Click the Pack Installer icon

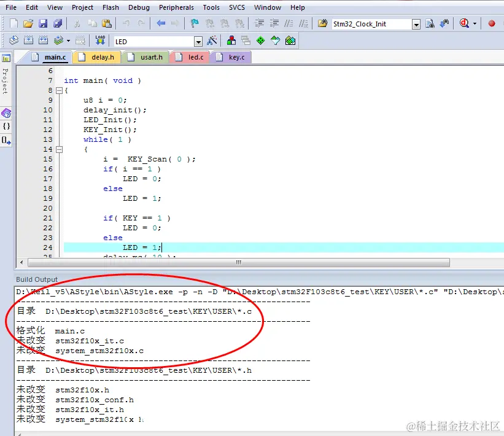[x=290, y=41]
